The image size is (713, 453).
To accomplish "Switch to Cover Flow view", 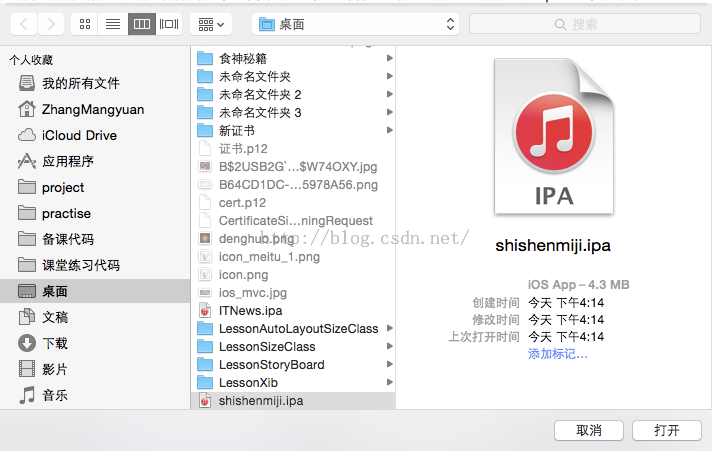I will tap(169, 24).
